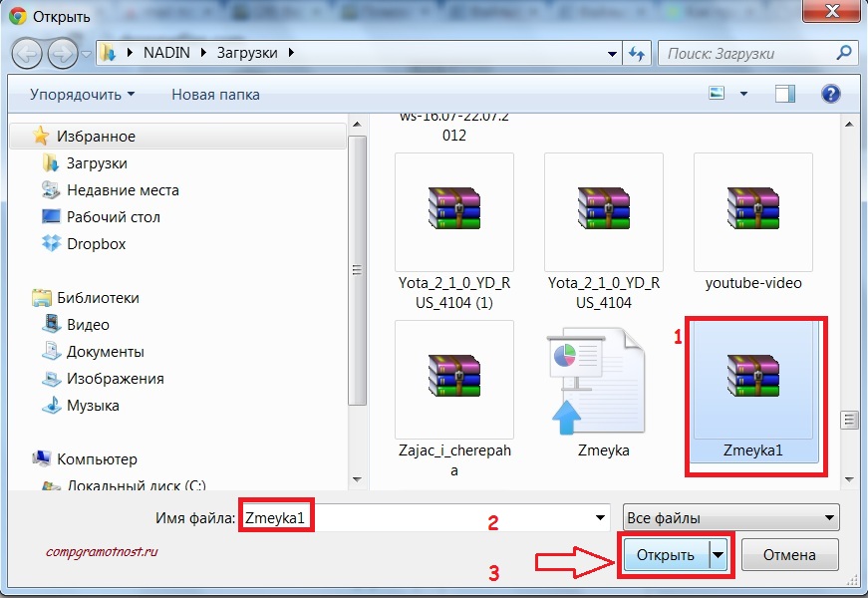Click the Музыка note icon
Viewport: 868px width, 598px height.
[52, 405]
